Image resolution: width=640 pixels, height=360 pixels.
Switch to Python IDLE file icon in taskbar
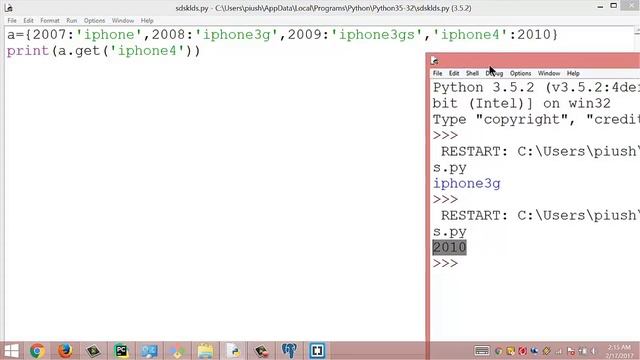coord(233,351)
